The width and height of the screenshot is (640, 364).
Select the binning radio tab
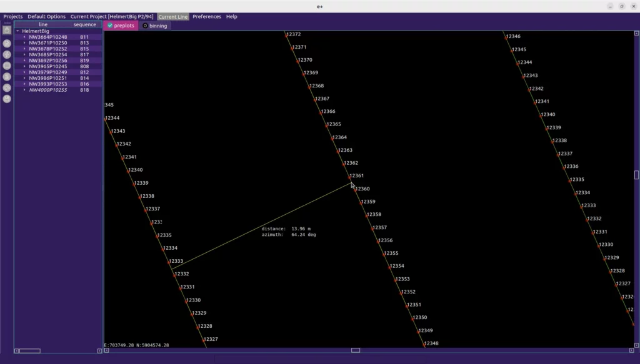pyautogui.click(x=155, y=26)
